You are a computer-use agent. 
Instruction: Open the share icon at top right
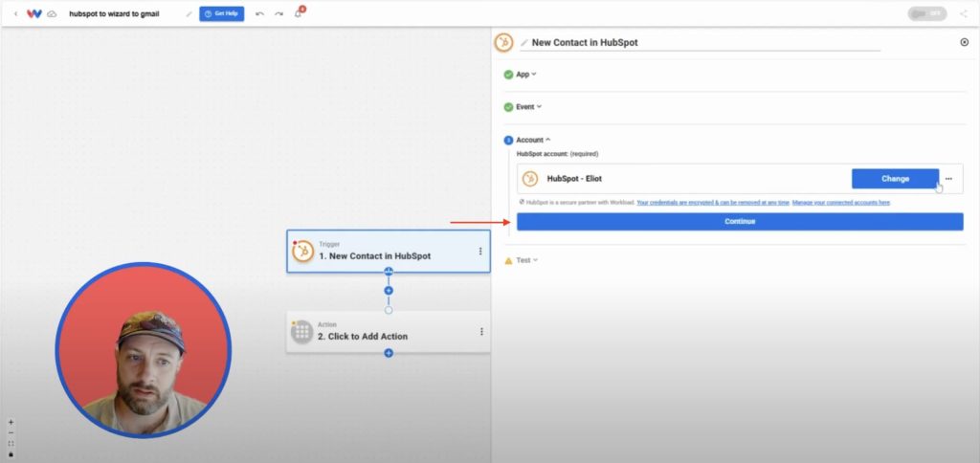pos(963,13)
